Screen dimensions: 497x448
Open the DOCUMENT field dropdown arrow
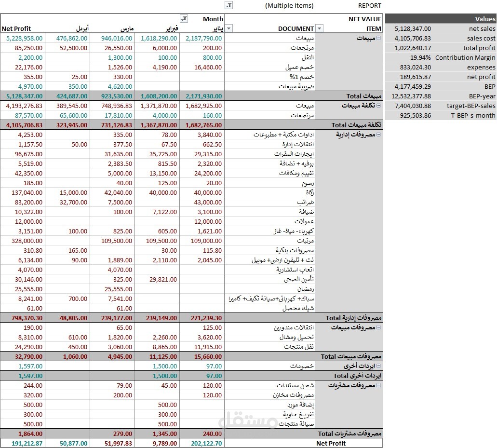(320, 28)
